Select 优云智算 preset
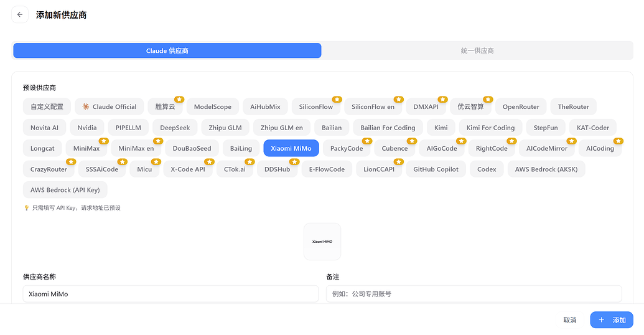This screenshot has width=644, height=335. pyautogui.click(x=470, y=107)
